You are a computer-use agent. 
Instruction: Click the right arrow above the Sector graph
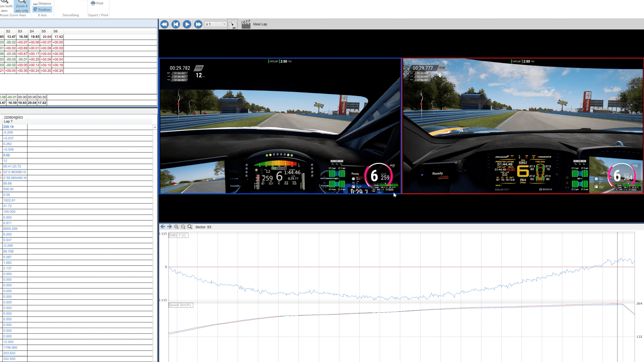pyautogui.click(x=169, y=227)
